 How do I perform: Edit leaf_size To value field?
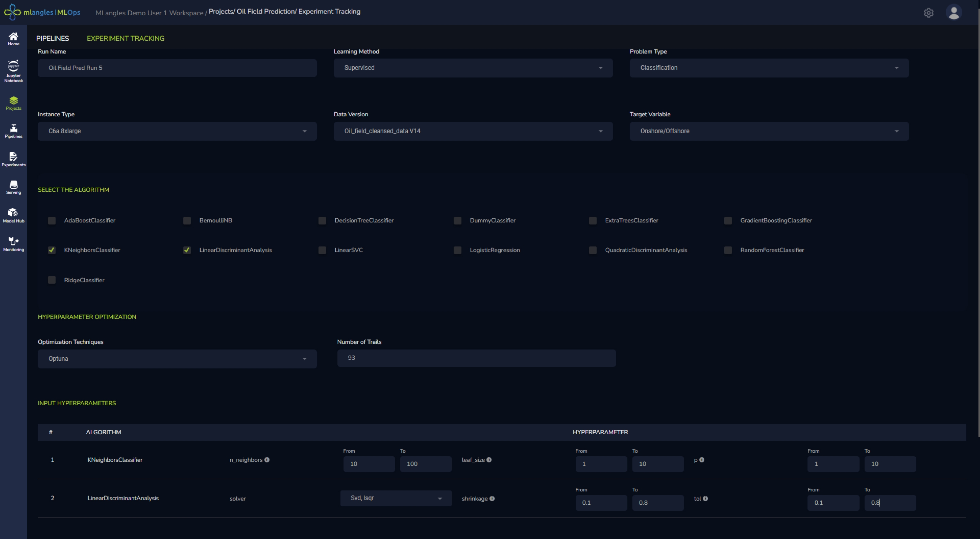click(658, 464)
